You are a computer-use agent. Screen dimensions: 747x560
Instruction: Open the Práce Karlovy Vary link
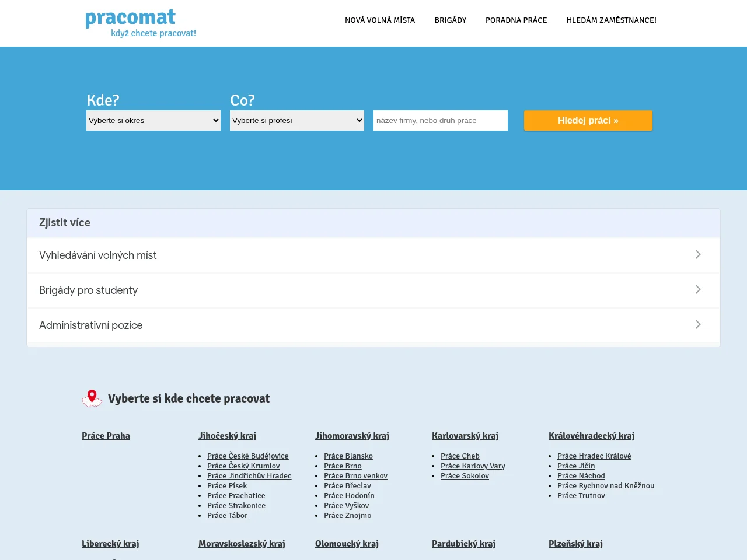point(473,466)
